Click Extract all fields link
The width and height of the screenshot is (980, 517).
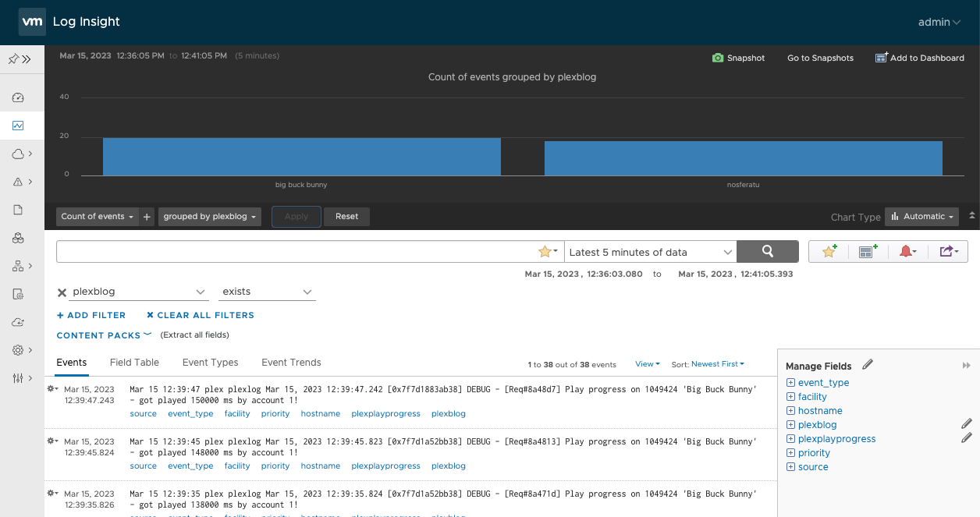pyautogui.click(x=194, y=335)
